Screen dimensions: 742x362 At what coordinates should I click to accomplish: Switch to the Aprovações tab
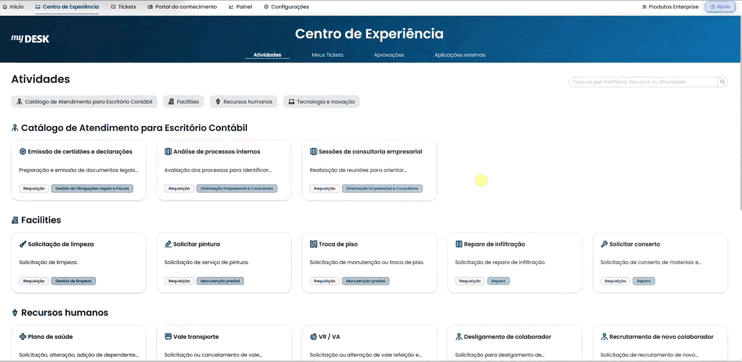click(x=389, y=55)
